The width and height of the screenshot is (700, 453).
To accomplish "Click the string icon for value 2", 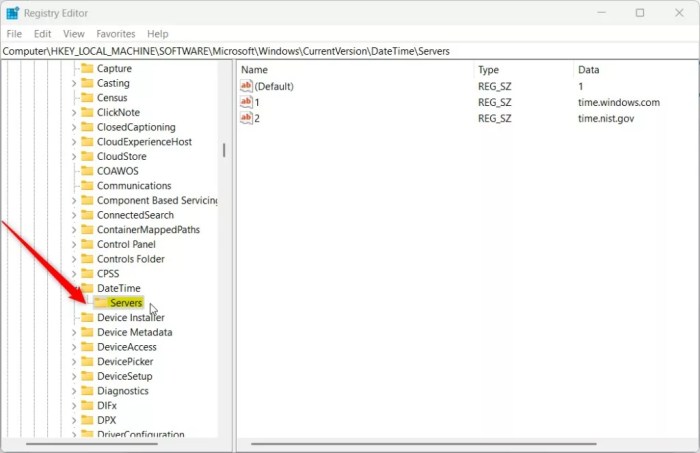I will [246, 118].
